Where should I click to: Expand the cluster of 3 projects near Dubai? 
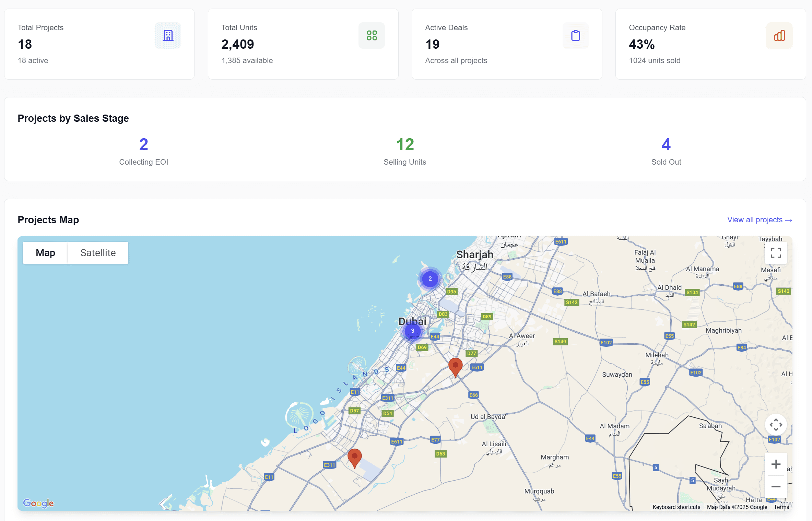pos(413,331)
